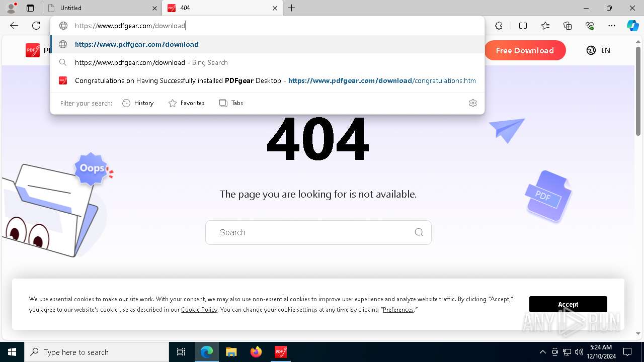Show hidden tray icons chevron
The image size is (644, 362).
542,352
